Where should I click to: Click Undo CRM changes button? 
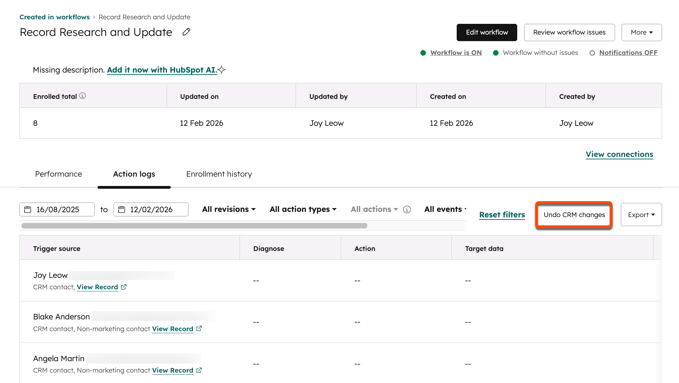(x=574, y=215)
